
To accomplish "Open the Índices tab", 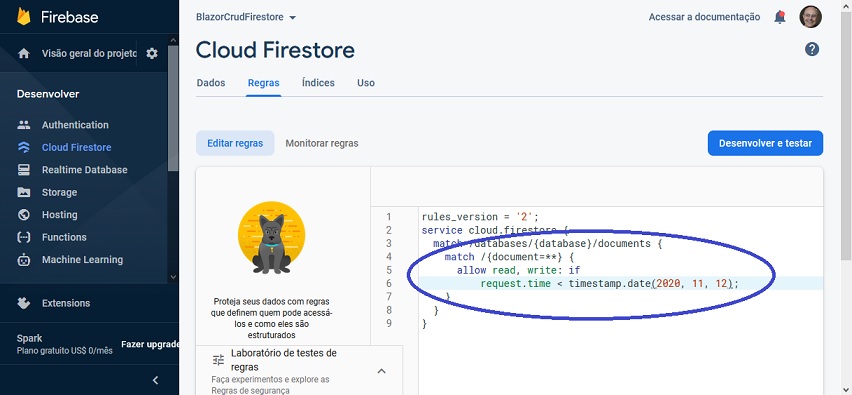I will point(318,83).
